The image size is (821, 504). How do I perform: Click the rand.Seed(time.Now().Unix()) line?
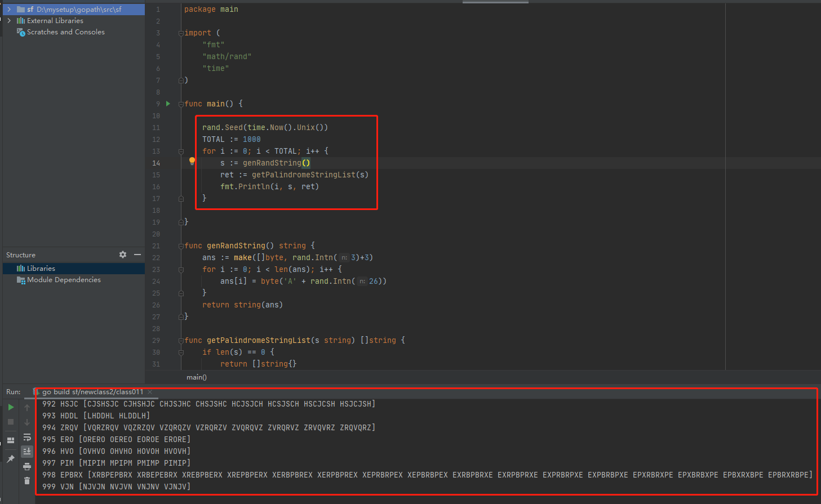(x=265, y=128)
